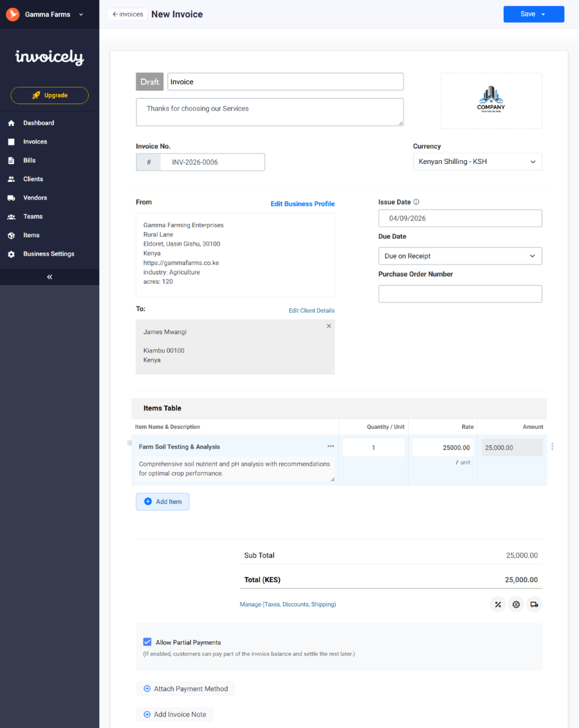Click the item row drag handle
This screenshot has height=728, width=579.
point(129,443)
